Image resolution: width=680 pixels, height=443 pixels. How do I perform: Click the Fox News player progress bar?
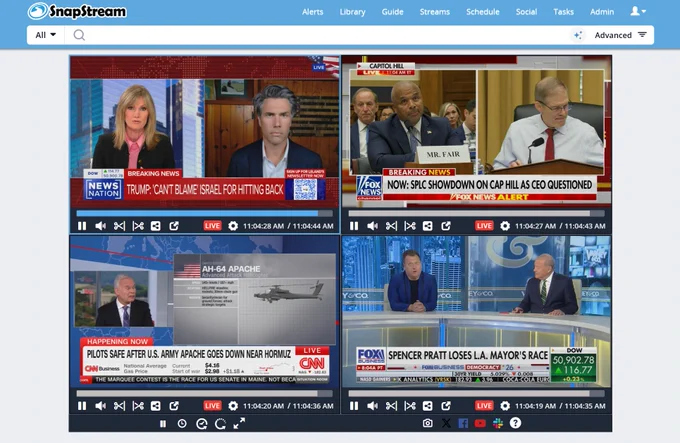coord(477,213)
